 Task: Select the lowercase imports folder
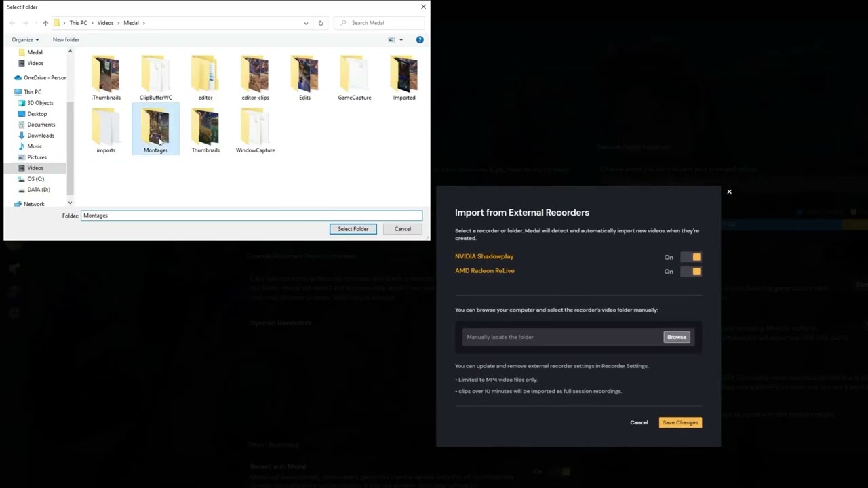pyautogui.click(x=106, y=131)
